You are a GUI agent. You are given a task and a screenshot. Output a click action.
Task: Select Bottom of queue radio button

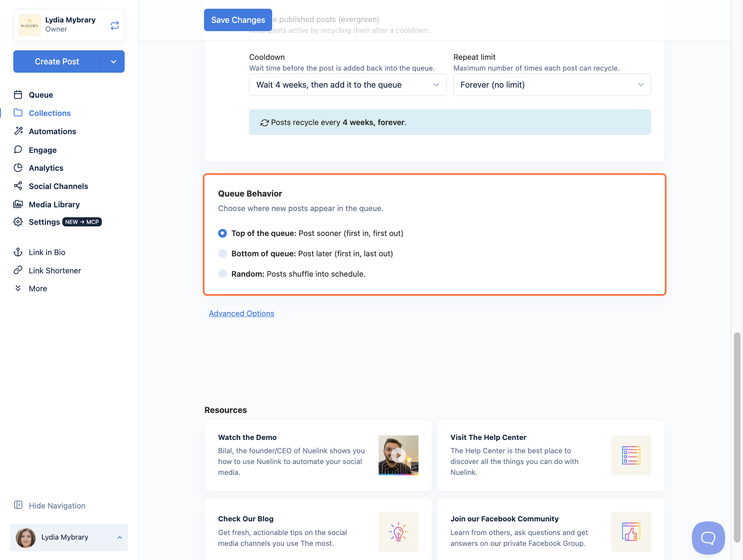click(222, 253)
